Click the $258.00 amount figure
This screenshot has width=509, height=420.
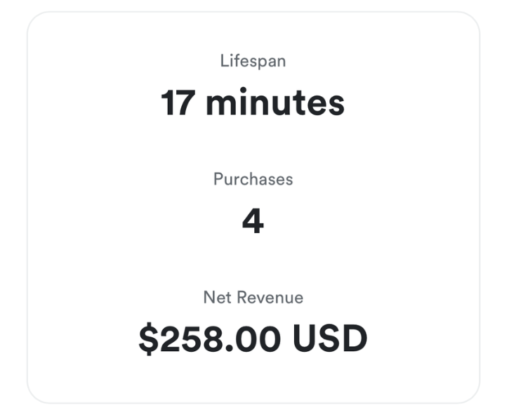click(211, 339)
